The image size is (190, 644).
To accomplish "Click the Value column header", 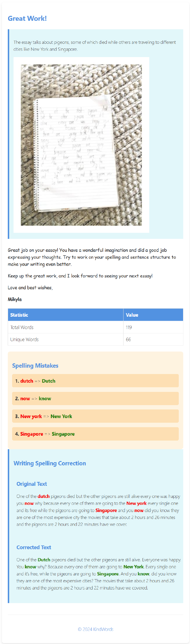I will (153, 315).
